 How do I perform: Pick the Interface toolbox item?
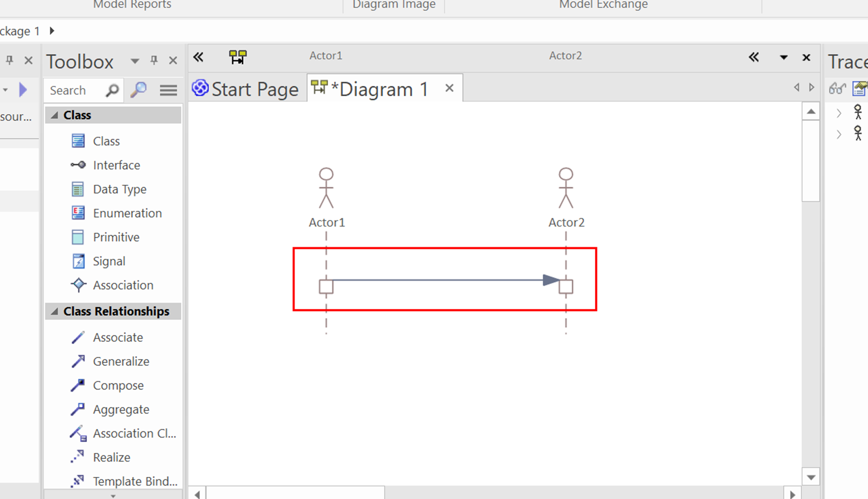point(116,165)
